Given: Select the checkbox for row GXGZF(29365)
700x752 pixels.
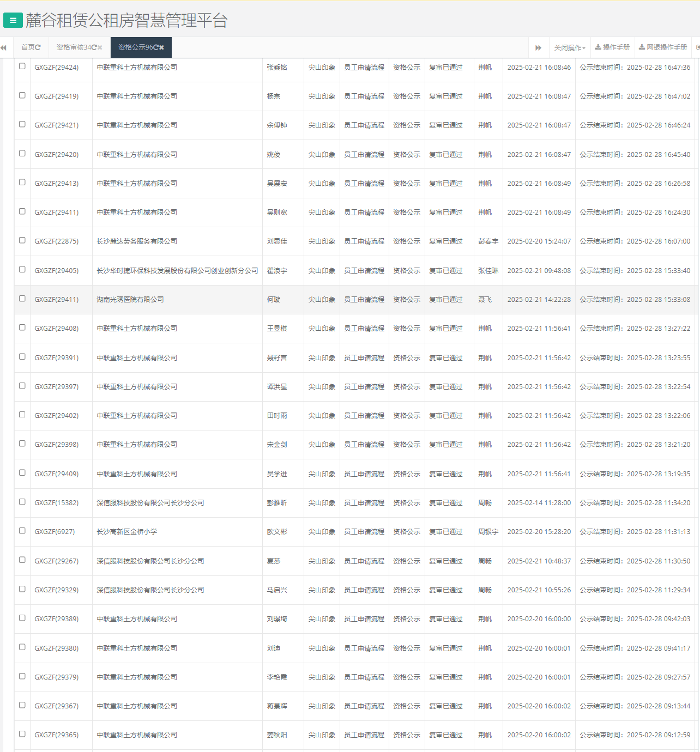Looking at the screenshot, I should 22,734.
